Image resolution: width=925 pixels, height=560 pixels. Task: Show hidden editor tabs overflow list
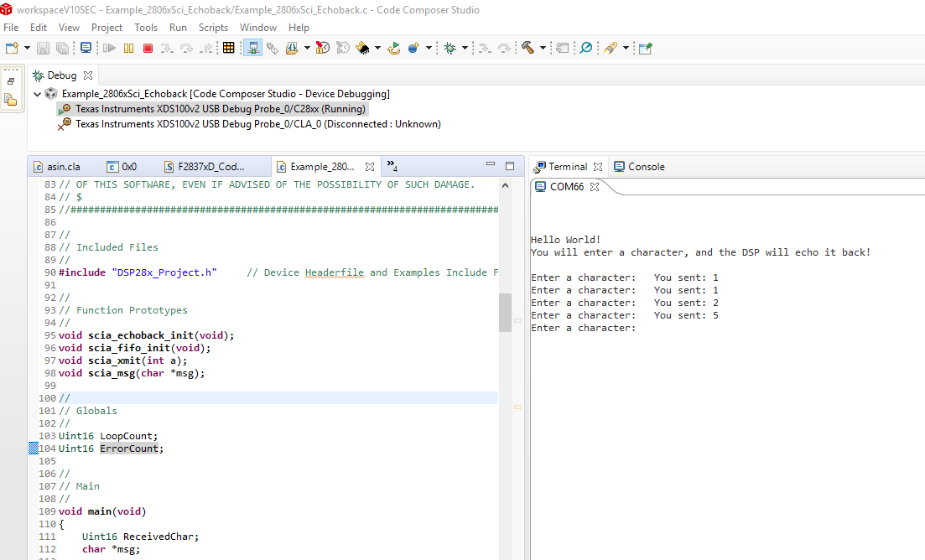pyautogui.click(x=392, y=166)
